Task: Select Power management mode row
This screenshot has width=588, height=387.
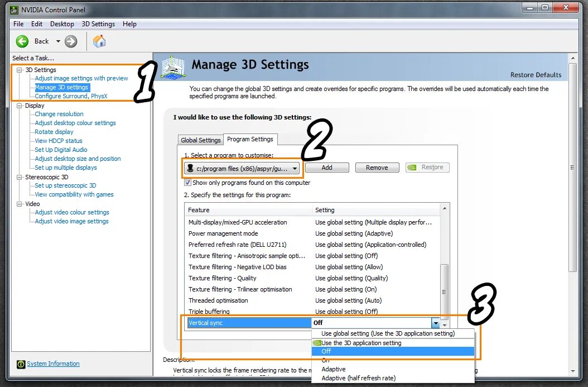Action: pos(312,233)
